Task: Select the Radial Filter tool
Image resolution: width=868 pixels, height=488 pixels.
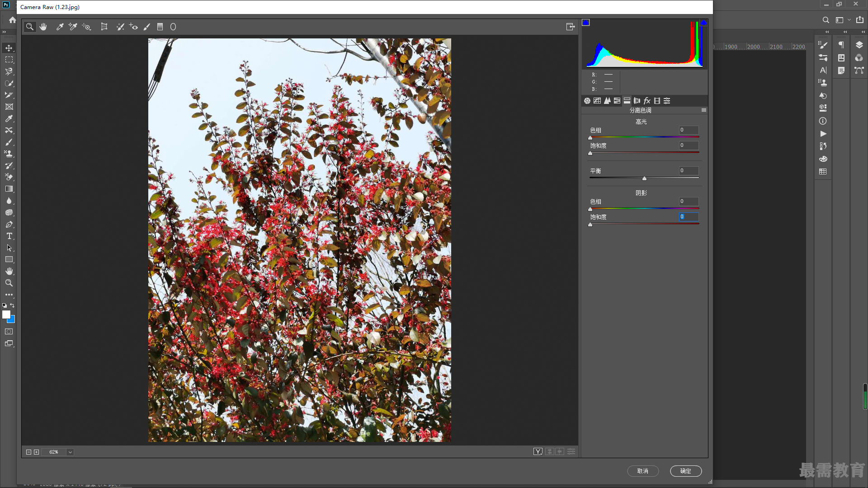Action: point(173,27)
